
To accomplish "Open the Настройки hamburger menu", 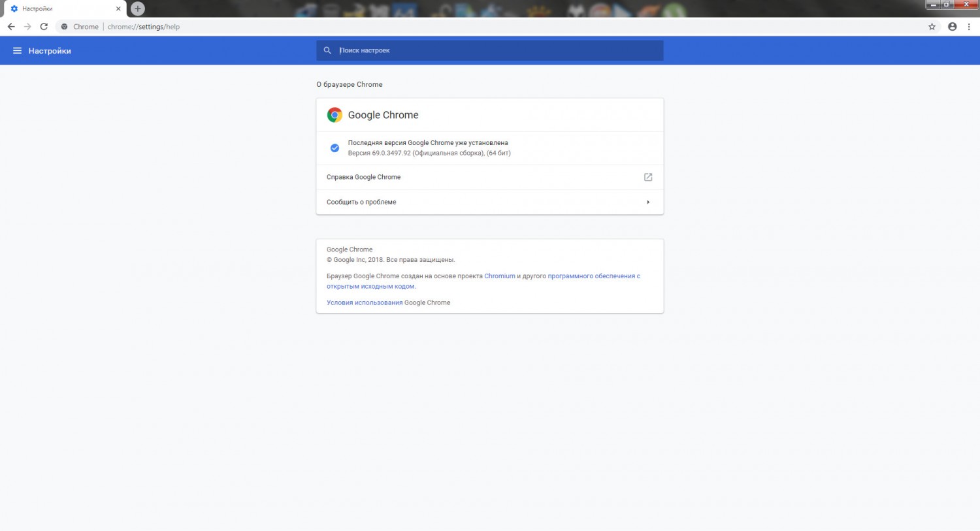I will coord(17,50).
